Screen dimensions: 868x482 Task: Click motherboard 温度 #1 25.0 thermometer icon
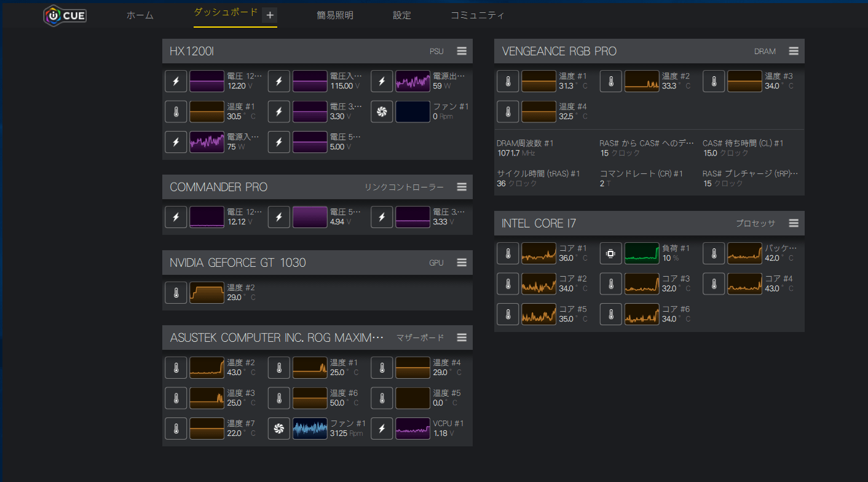[279, 368]
